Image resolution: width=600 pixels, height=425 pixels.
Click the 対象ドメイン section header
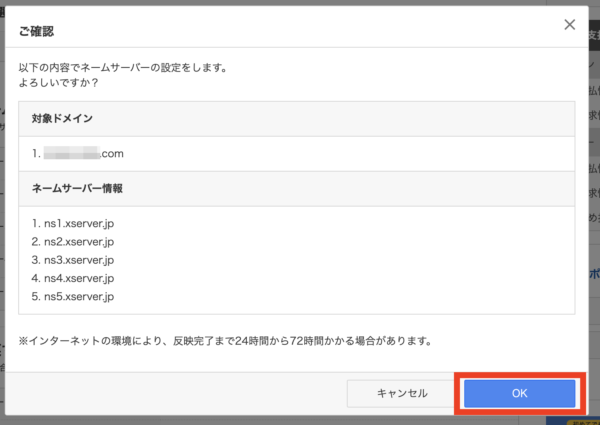click(62, 118)
